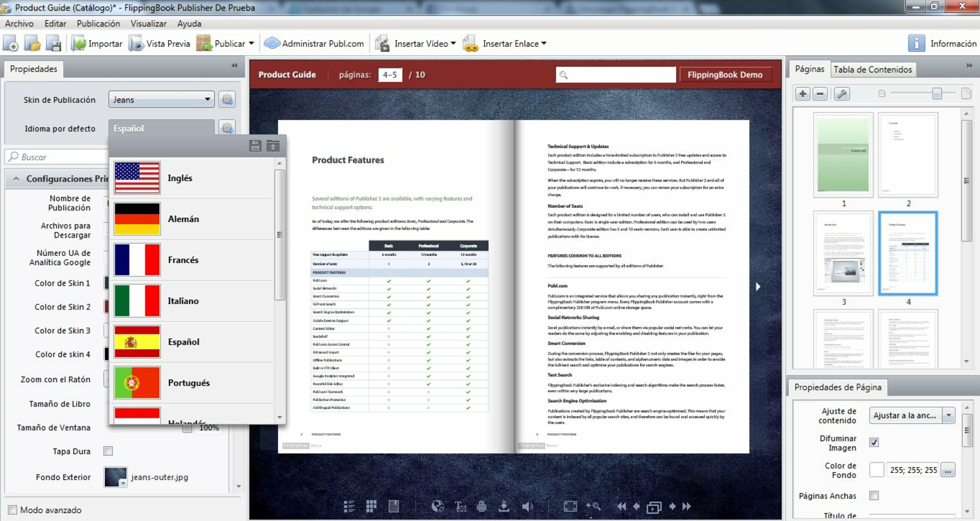
Task: Click next page arrow beside book
Action: click(758, 287)
